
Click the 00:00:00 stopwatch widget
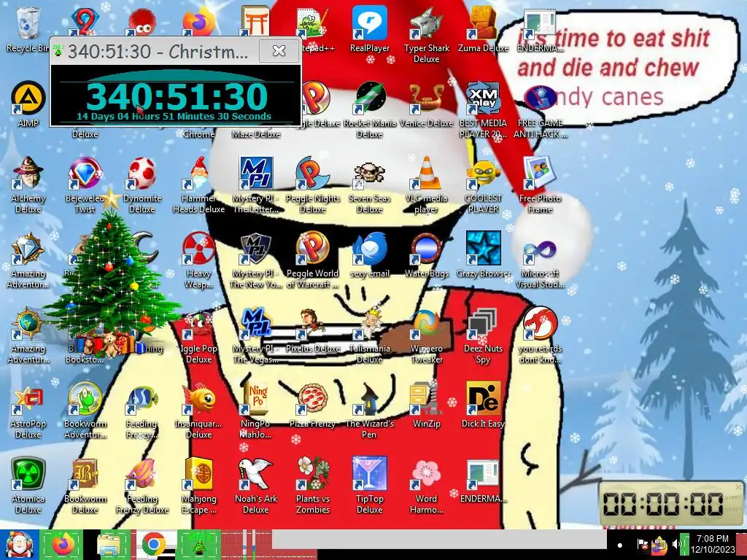point(671,503)
